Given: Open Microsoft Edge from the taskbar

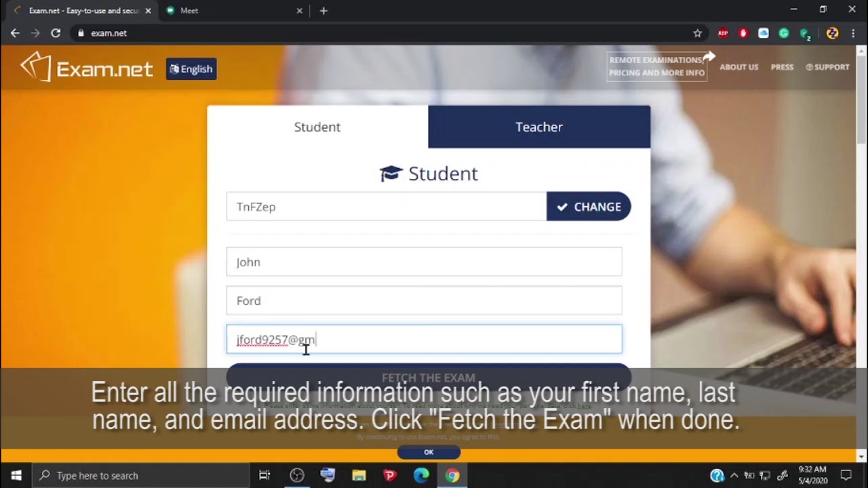Looking at the screenshot, I should (421, 475).
